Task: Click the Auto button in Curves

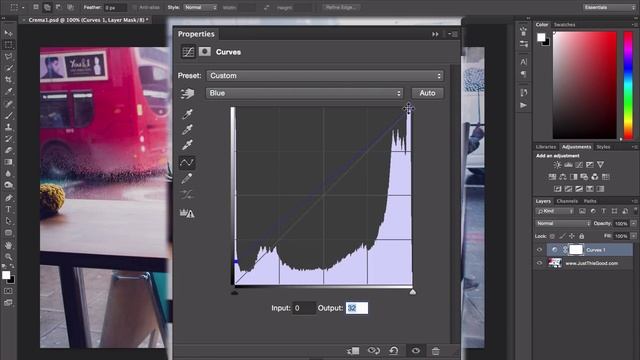Action: (x=427, y=93)
